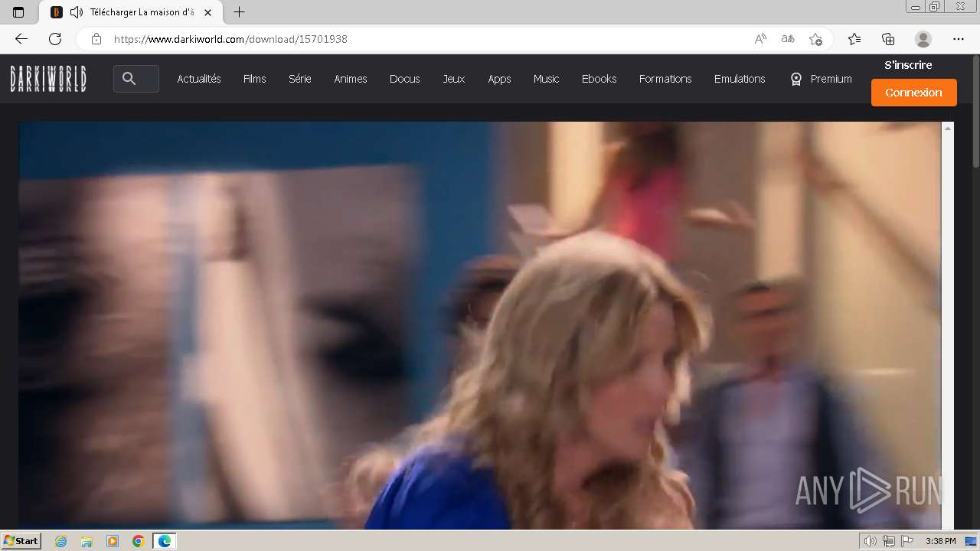Go to the Formations section

coord(665,79)
